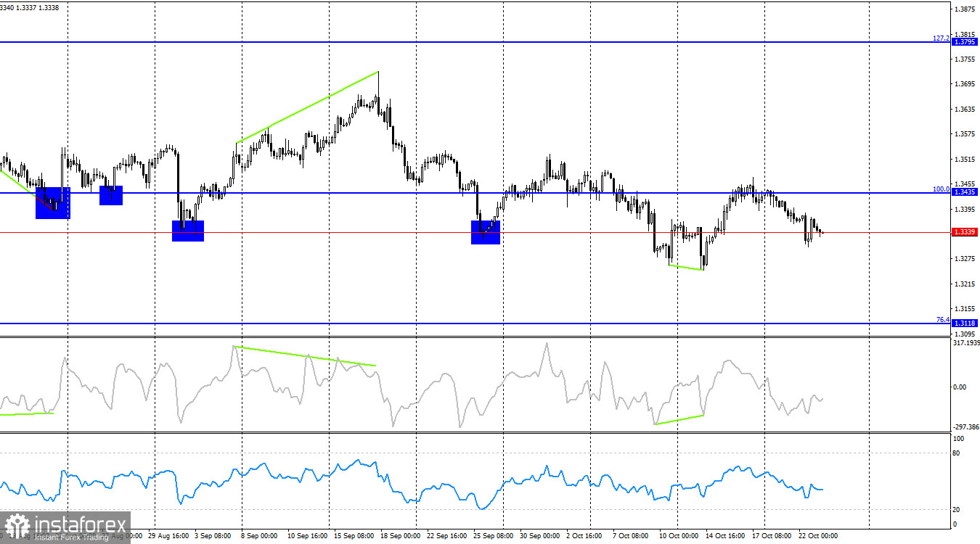Click the 100 level on RSI scale
The width and height of the screenshot is (980, 544).
click(958, 439)
